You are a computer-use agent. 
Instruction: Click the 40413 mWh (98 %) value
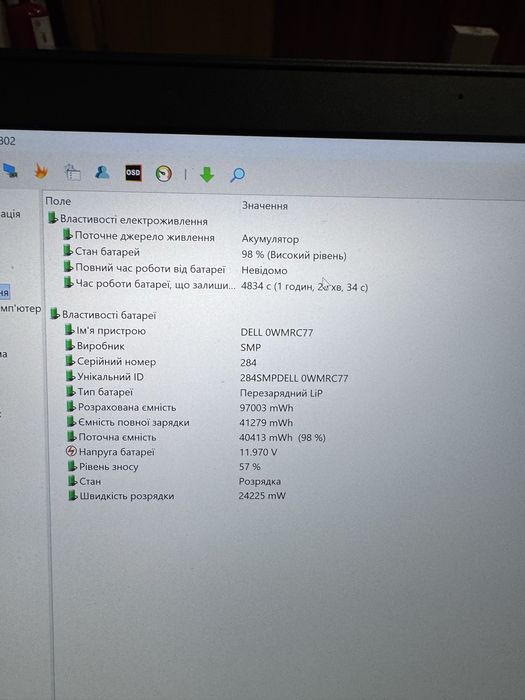[x=282, y=438]
